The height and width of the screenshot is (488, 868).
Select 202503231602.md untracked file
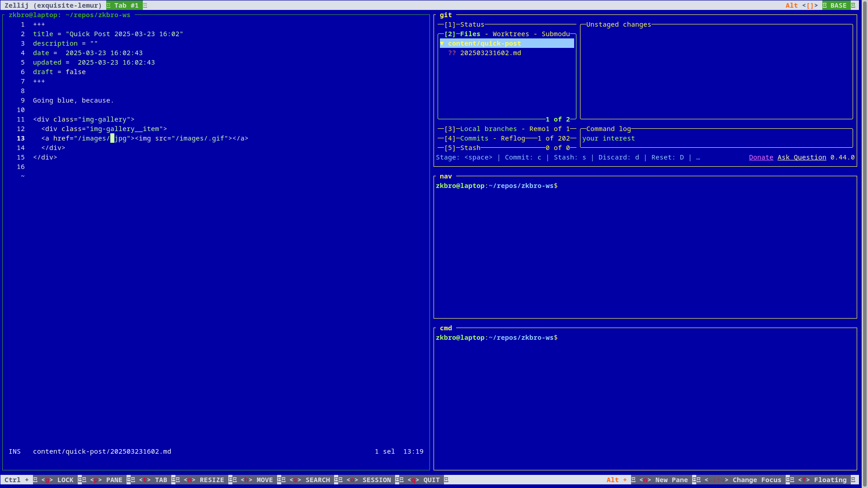[x=491, y=53]
